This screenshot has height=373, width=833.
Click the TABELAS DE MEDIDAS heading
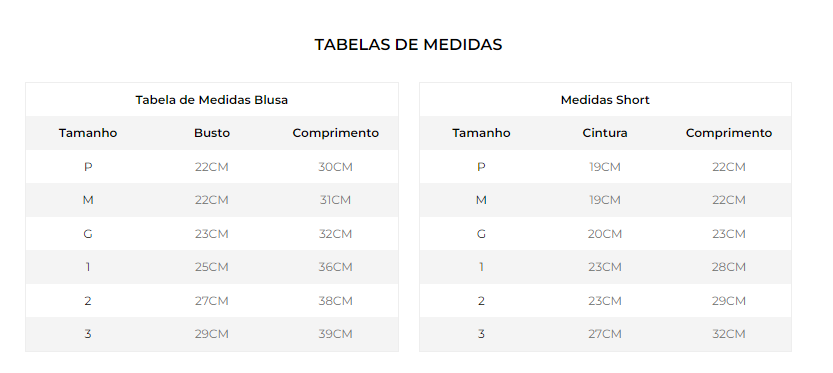[x=408, y=45]
